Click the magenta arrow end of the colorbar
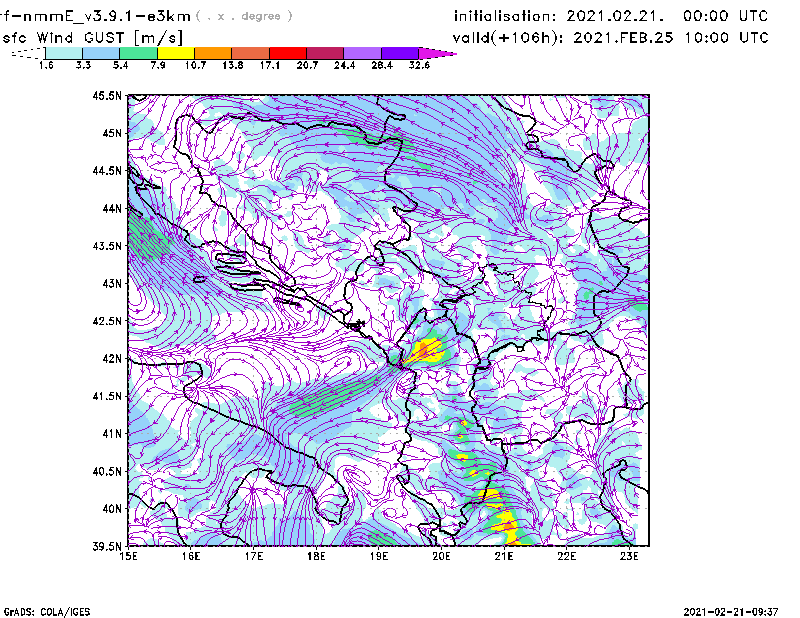The height and width of the screenshot is (618, 800). (x=437, y=53)
